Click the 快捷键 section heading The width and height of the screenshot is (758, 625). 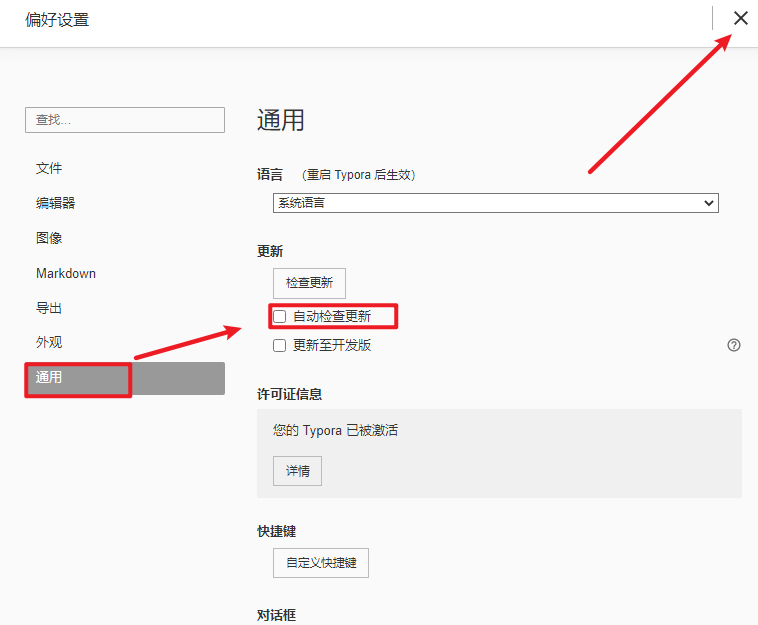276,531
